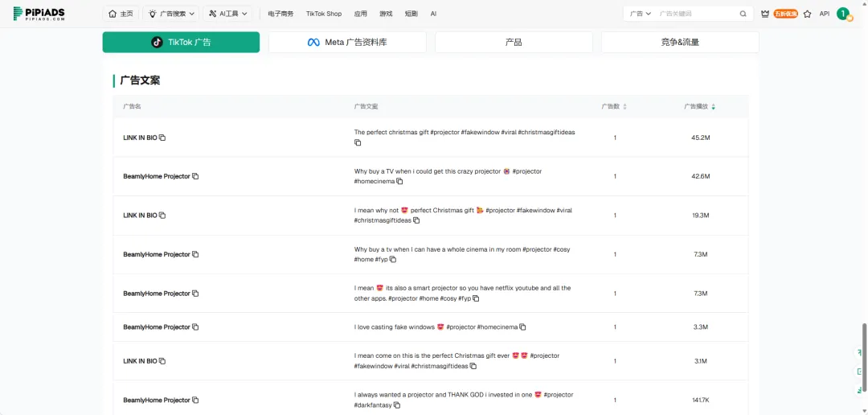Sort by 广告播放 column
The height and width of the screenshot is (415, 868).
(713, 106)
